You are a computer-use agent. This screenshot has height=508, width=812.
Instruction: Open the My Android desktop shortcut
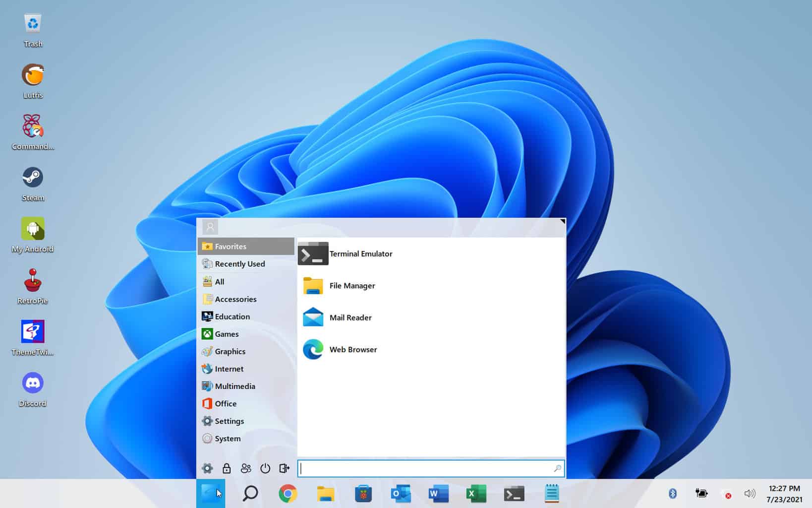[x=33, y=235]
